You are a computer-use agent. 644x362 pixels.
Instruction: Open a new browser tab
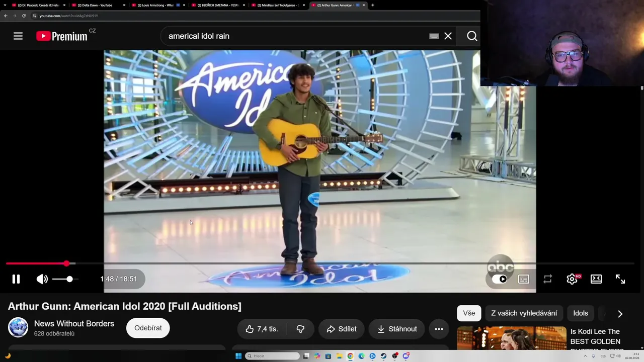click(x=372, y=5)
